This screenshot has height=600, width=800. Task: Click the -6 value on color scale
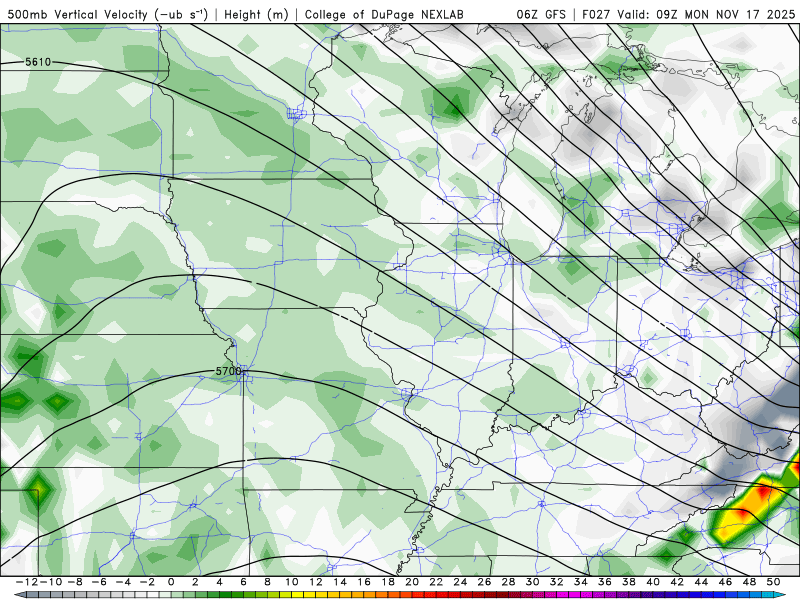click(99, 582)
